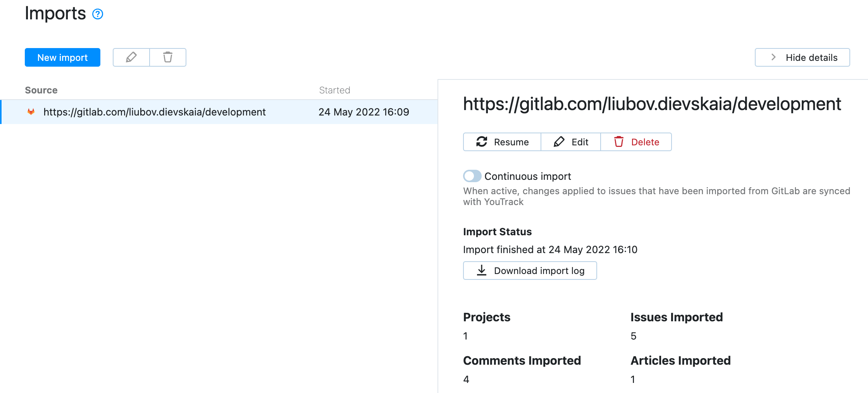Click the refresh icon inside the Resume button
The image size is (868, 393).
pyautogui.click(x=481, y=142)
